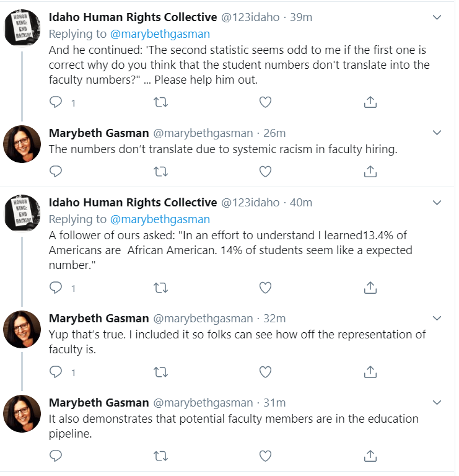Viewport: 459px width, 476px height.
Task: Expand options for Marybeth Gasman's 26m tweet
Action: click(x=437, y=133)
